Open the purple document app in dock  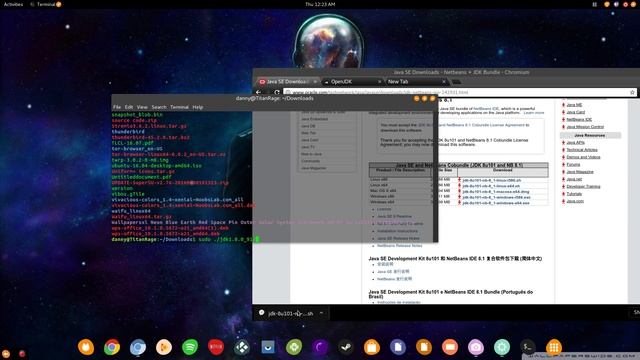click(398, 347)
